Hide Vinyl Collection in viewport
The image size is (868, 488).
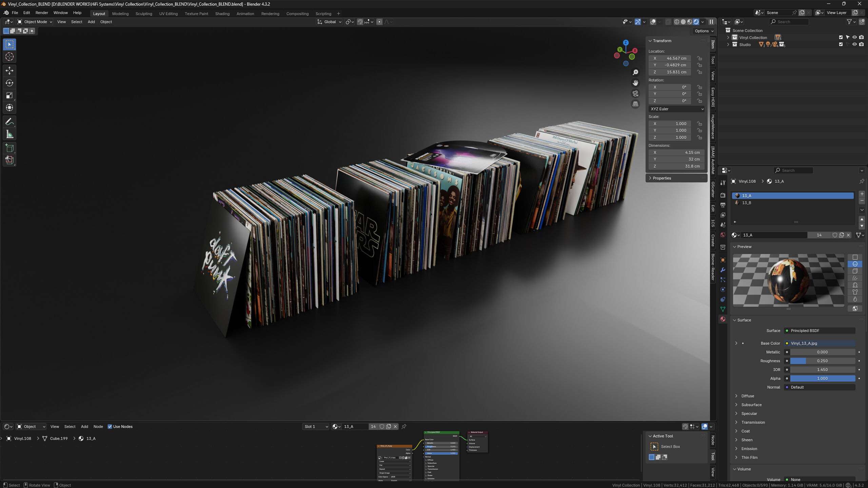[x=854, y=37]
